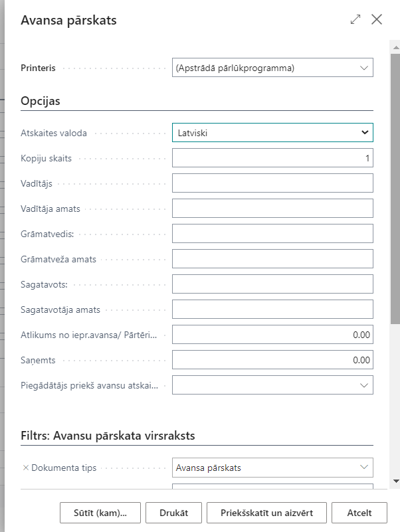The width and height of the screenshot is (400, 532).
Task: Focus the Kopiju skaits field
Action: point(272,158)
